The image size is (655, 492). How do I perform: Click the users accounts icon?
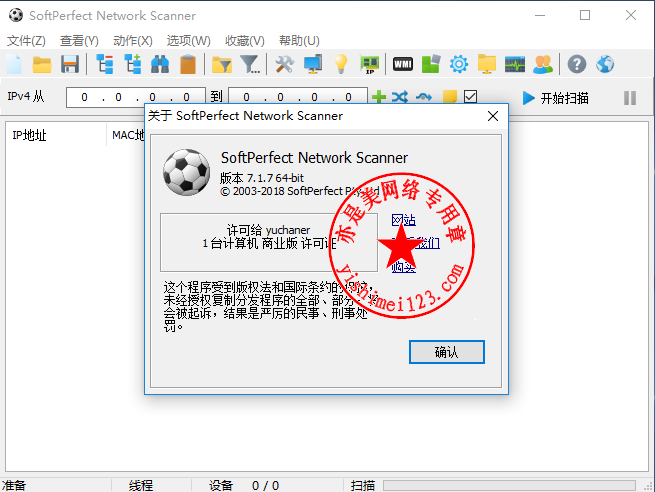(x=543, y=64)
